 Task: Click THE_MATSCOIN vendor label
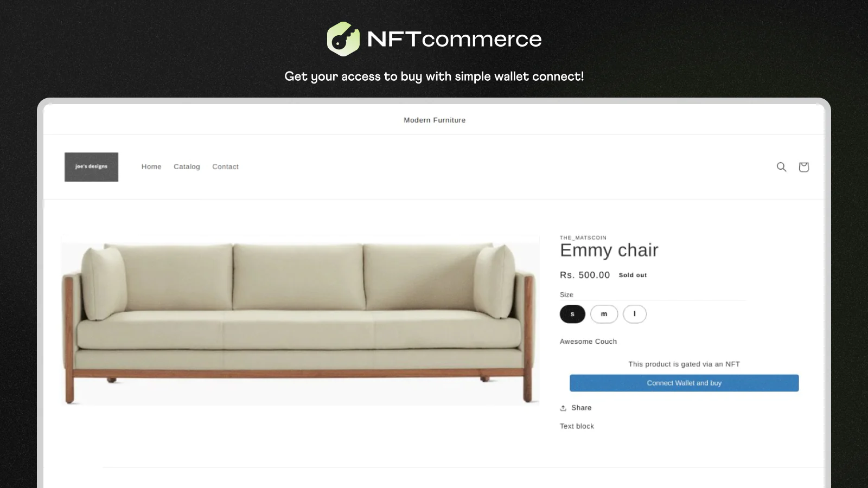(583, 237)
